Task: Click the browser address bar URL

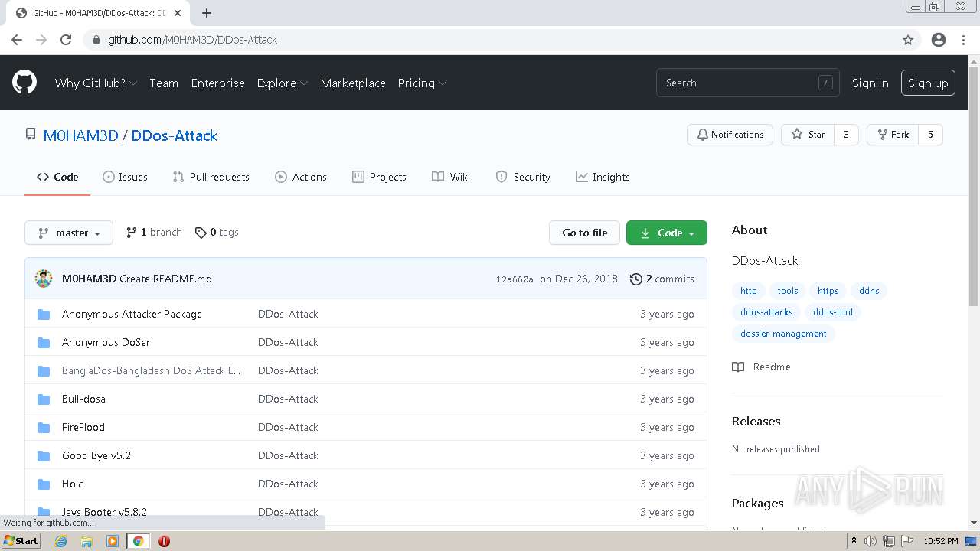Action: coord(192,40)
